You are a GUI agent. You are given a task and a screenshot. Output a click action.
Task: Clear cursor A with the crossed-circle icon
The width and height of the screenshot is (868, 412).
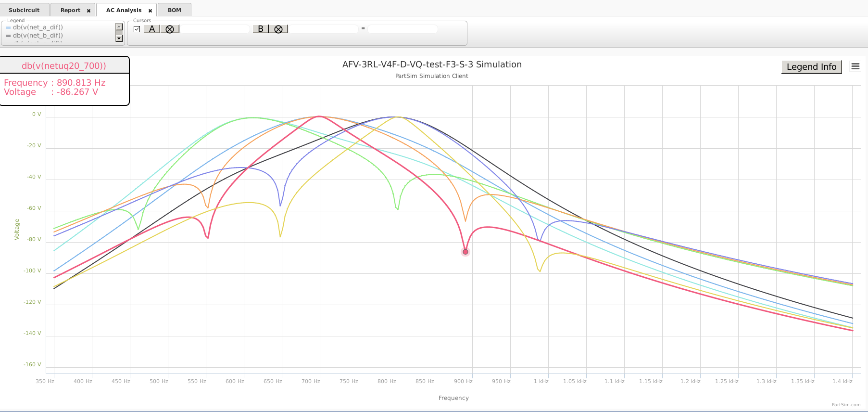click(169, 29)
